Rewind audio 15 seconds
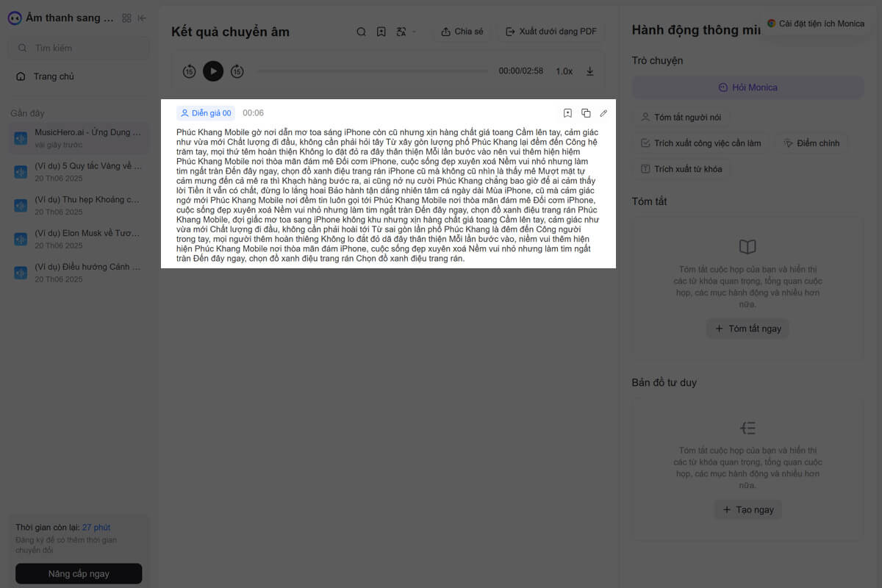882x588 pixels. (189, 71)
